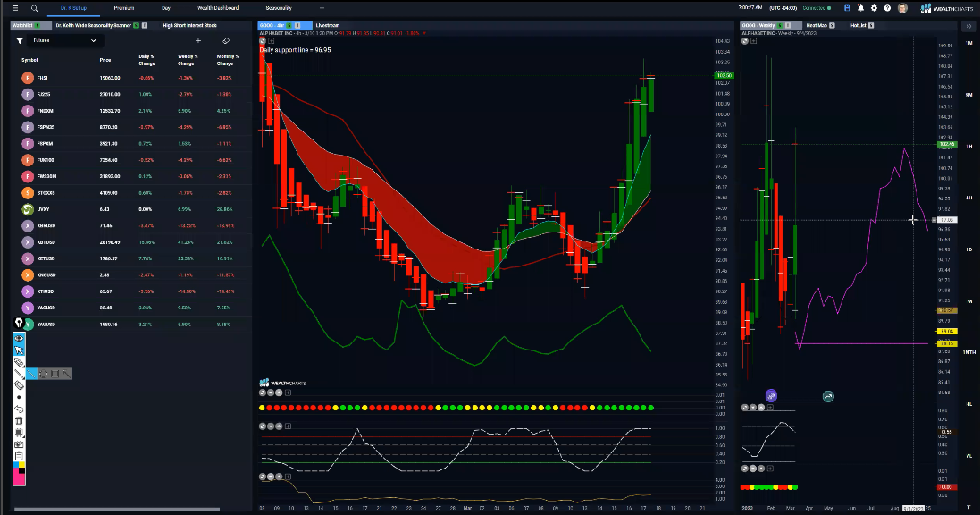Open the settings gear icon

tap(874, 8)
